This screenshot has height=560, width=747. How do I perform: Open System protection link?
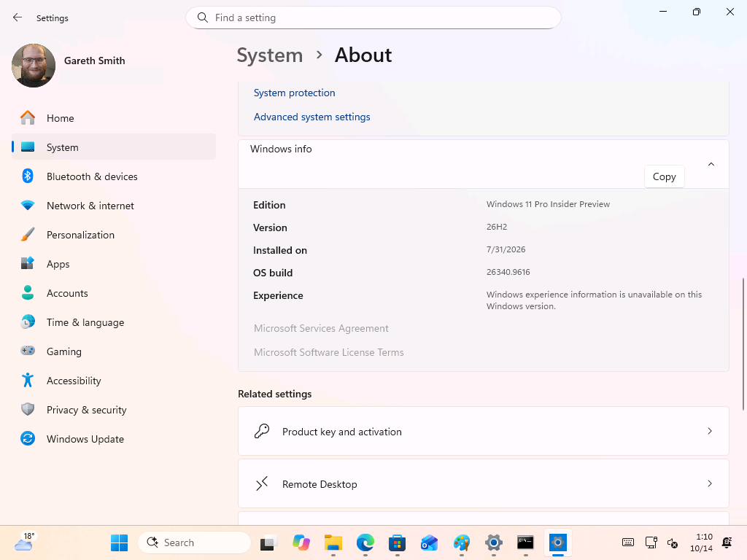(295, 93)
